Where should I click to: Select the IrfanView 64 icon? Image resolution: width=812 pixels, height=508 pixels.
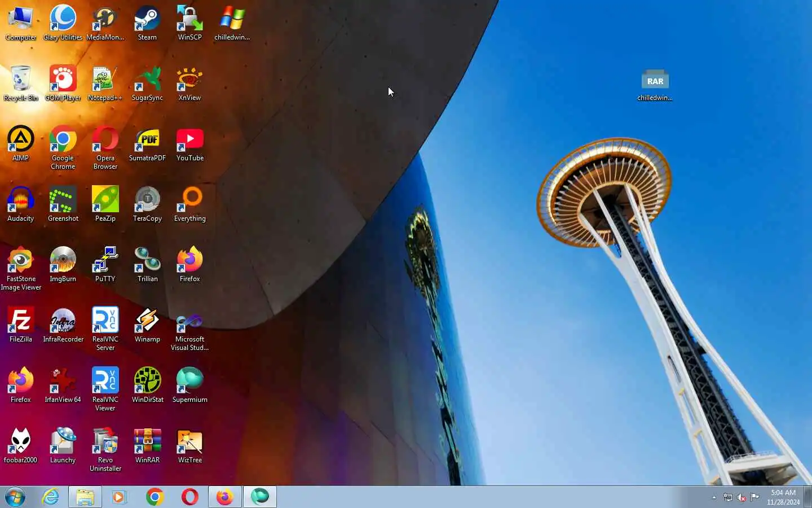(63, 385)
